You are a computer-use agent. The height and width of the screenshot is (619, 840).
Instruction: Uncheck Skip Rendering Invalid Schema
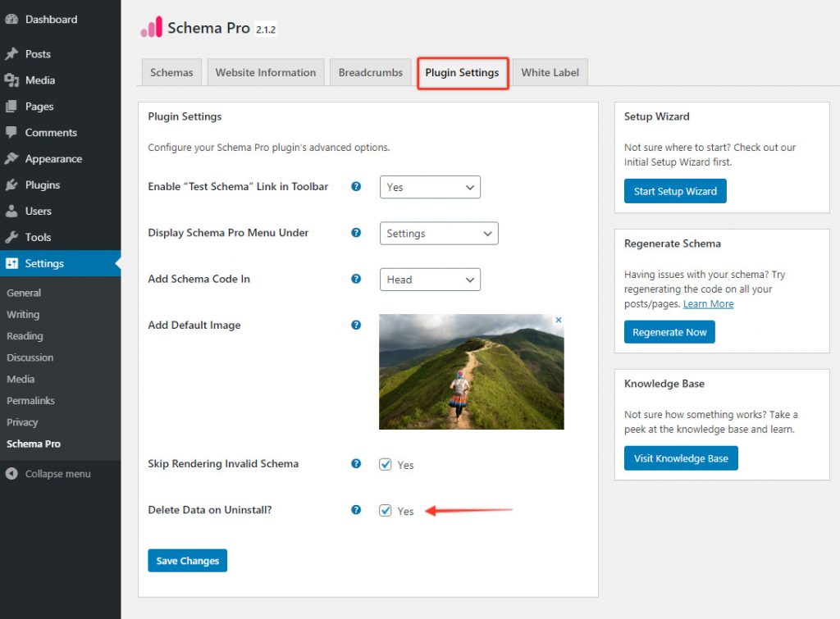(386, 464)
